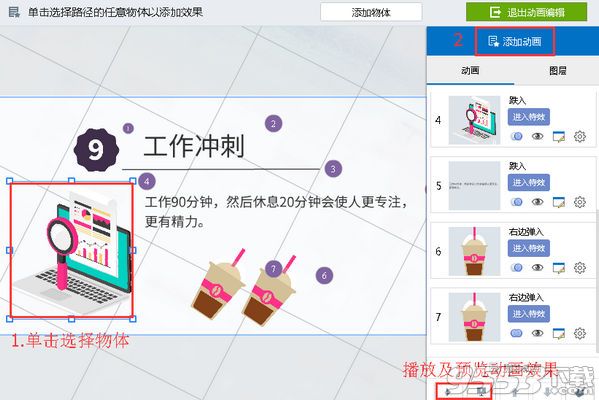599x400 pixels.
Task: Click the eye preview icon for animation 6
Action: [537, 267]
